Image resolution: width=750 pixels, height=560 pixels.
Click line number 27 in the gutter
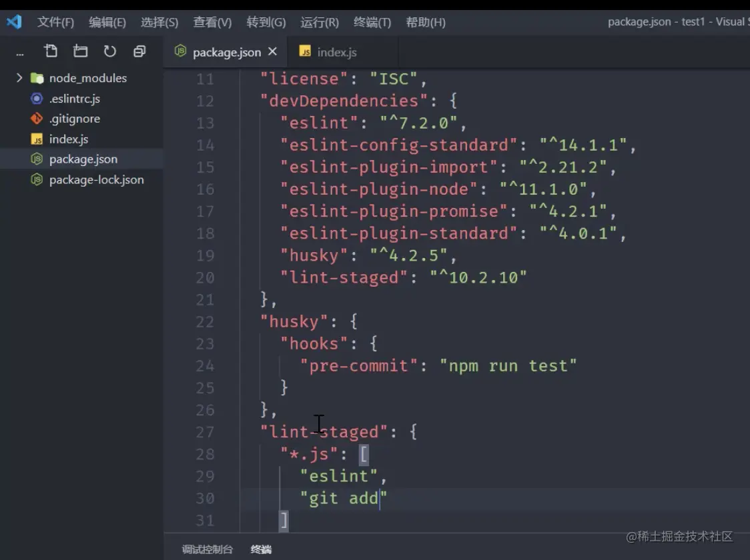point(205,432)
